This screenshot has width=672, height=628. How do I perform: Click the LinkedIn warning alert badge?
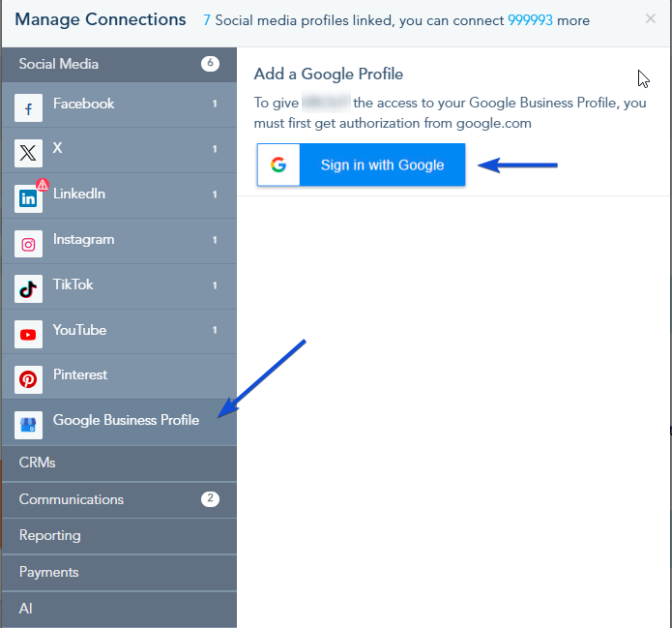coord(43,185)
